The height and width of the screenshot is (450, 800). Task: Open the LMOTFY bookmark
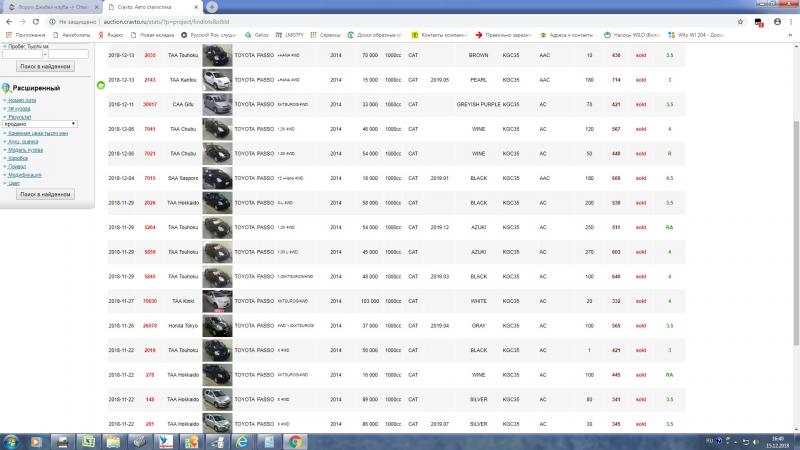(289, 35)
